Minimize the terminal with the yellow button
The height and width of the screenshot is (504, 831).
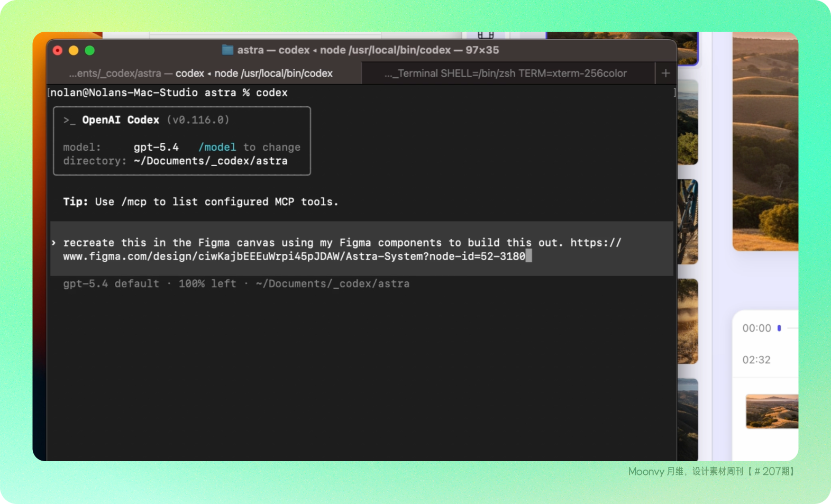click(74, 50)
